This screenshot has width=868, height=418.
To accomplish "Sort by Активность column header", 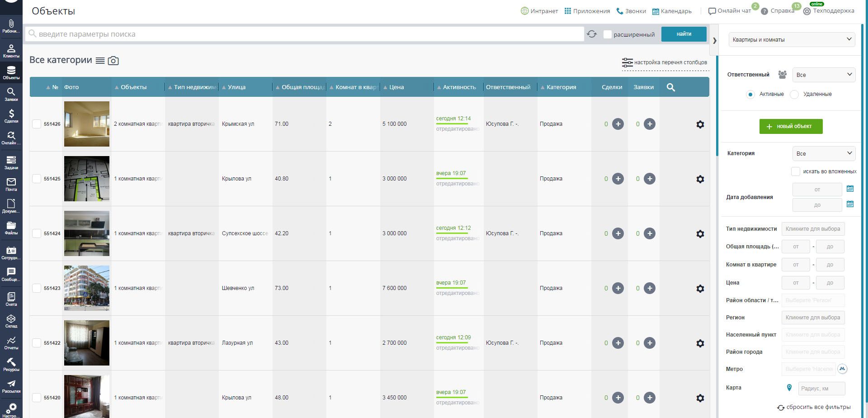I will 459,87.
